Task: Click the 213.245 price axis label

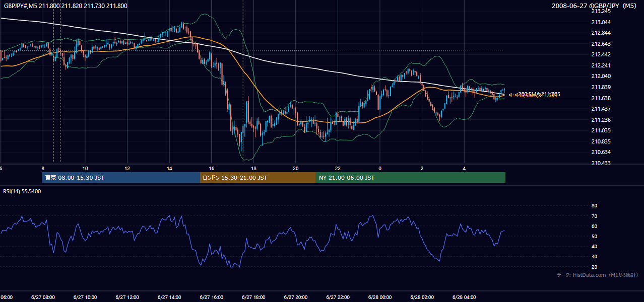Action: (x=601, y=11)
